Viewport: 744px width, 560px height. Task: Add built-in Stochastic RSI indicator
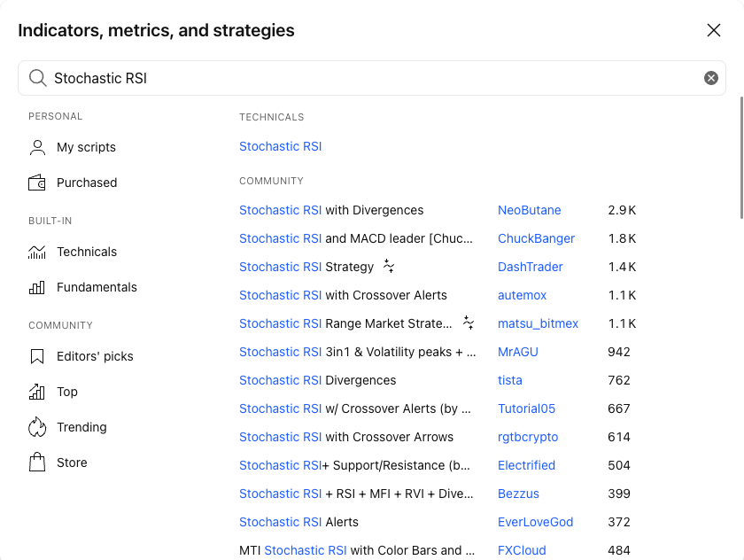[x=281, y=146]
